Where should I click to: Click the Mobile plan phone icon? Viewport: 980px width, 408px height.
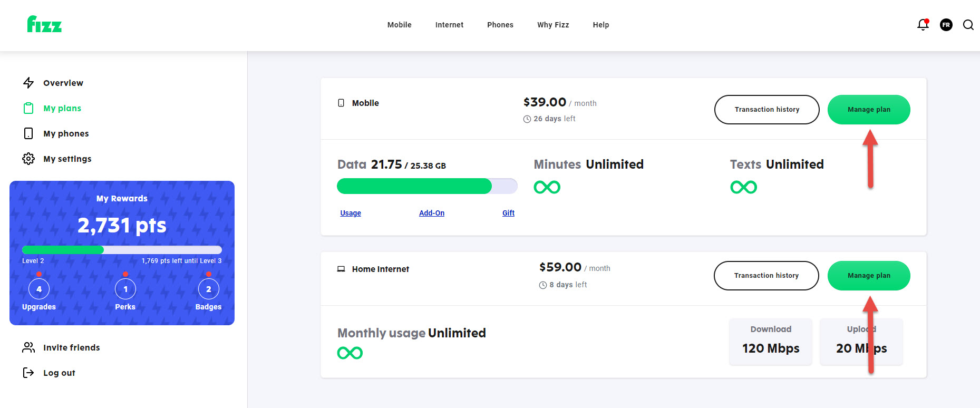[341, 103]
